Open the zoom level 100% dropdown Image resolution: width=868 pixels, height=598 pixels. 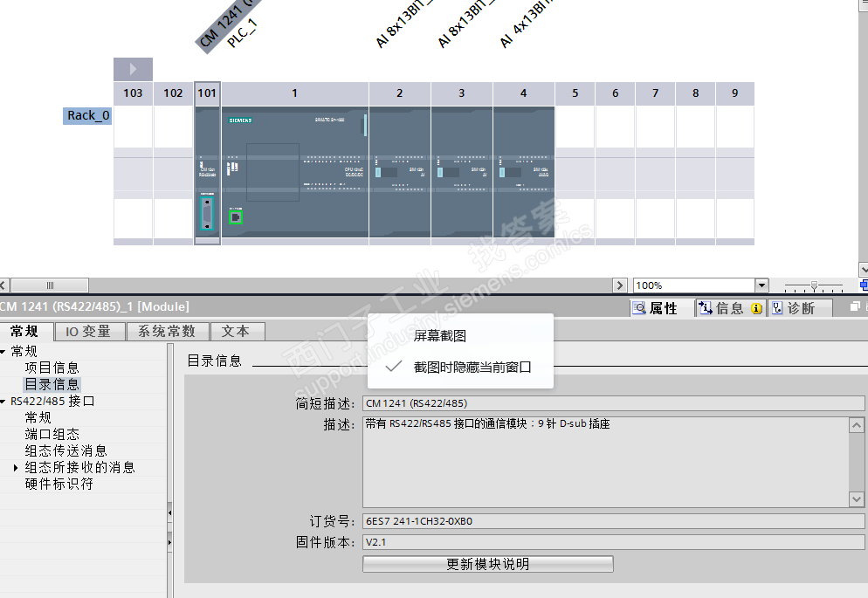(x=761, y=285)
